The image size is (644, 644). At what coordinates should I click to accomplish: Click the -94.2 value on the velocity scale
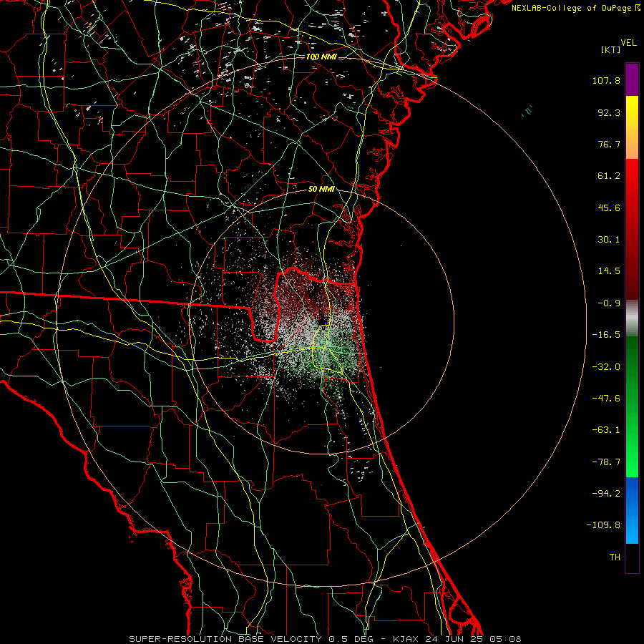pyautogui.click(x=606, y=494)
